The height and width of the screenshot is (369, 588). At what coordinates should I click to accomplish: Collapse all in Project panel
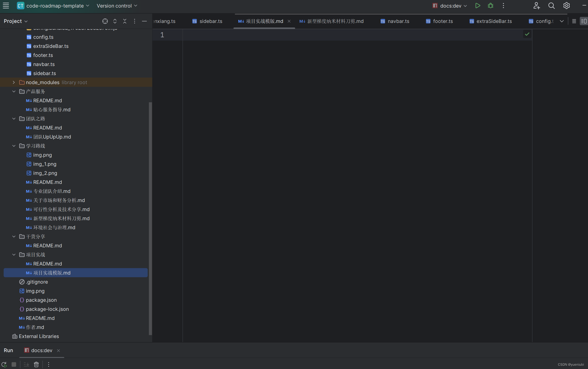tap(125, 21)
